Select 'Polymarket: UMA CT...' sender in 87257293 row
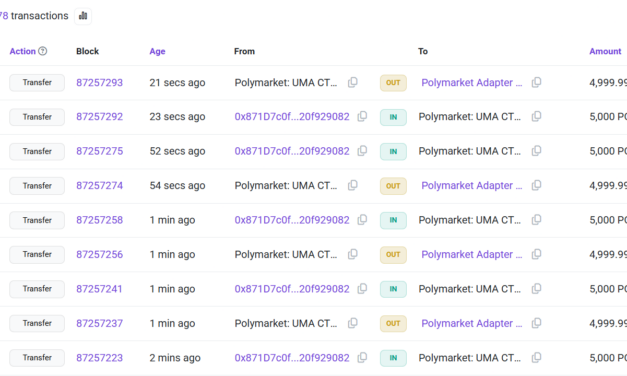 pyautogui.click(x=286, y=82)
